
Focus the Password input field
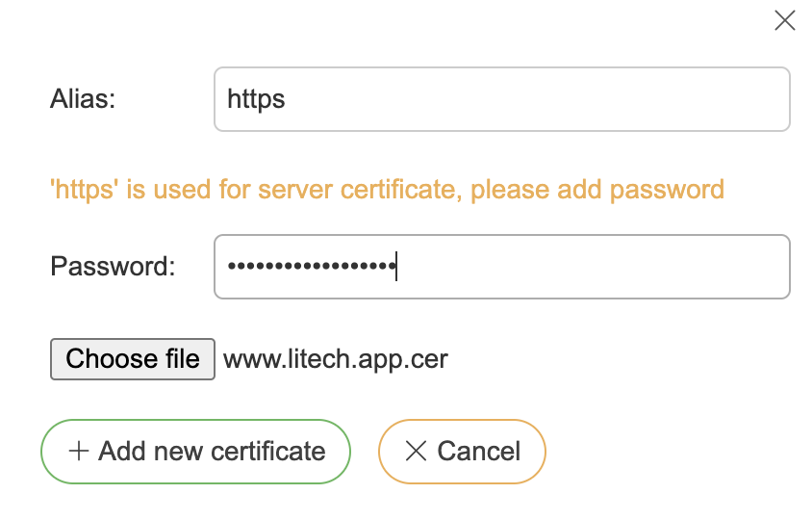(501, 267)
